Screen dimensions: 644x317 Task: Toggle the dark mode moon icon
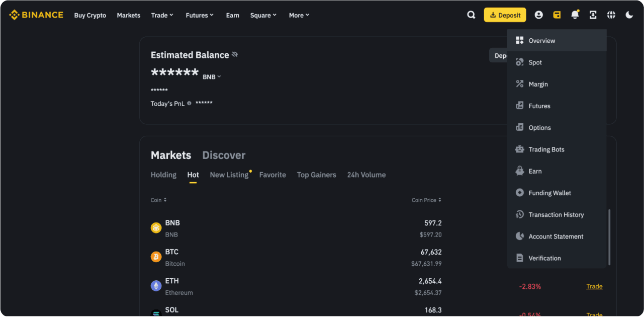click(x=629, y=15)
